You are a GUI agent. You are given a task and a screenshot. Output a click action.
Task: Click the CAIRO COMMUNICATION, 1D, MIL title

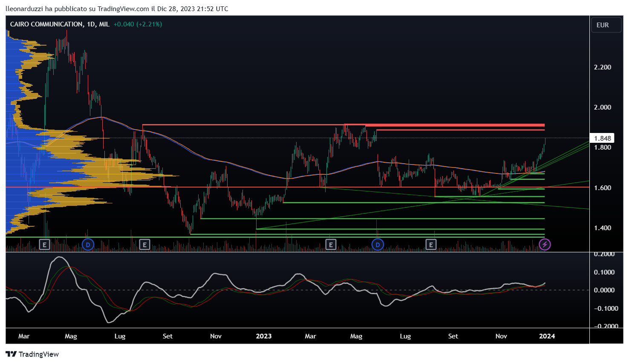pos(60,24)
